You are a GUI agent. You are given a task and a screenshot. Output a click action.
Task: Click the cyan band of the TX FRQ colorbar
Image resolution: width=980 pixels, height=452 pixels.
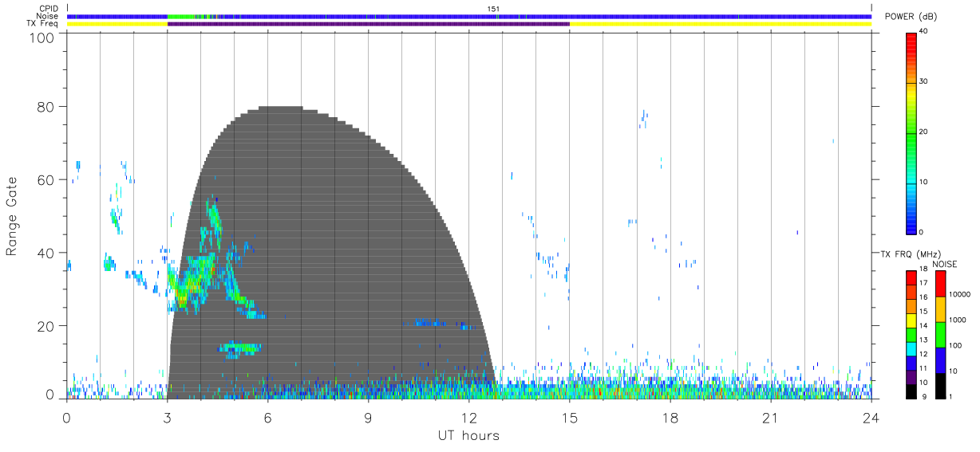click(x=911, y=349)
